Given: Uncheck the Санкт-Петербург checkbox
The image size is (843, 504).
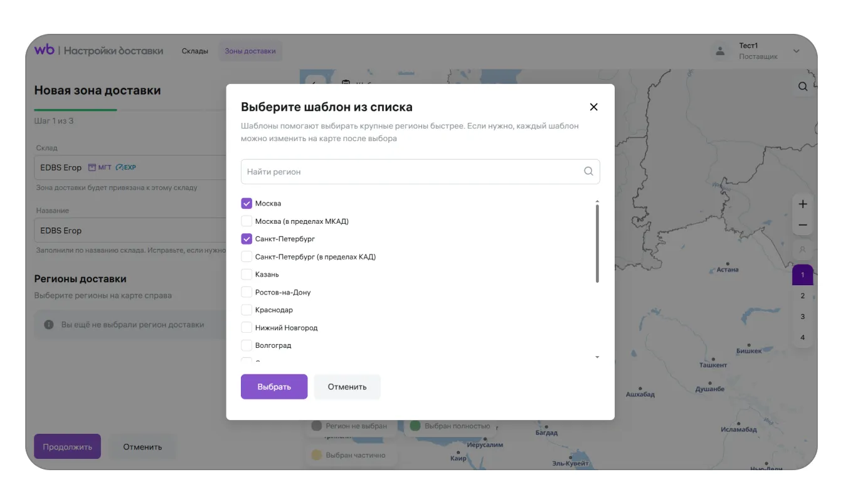Looking at the screenshot, I should point(247,239).
